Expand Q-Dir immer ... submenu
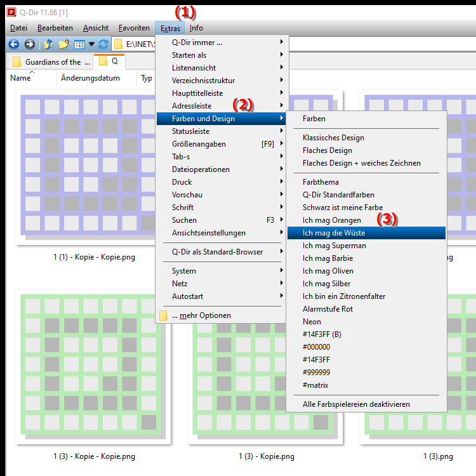Screen dimensions: 476x476 pos(221,42)
